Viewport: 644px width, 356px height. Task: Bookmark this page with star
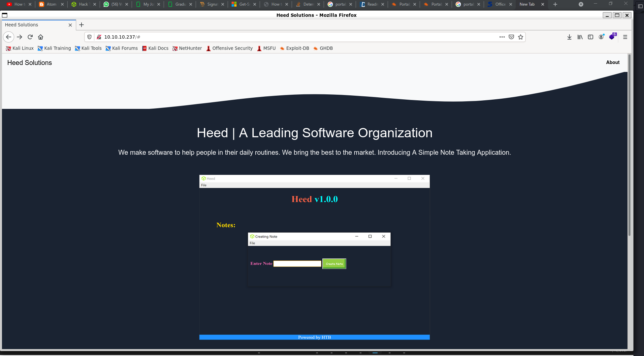coord(521,37)
